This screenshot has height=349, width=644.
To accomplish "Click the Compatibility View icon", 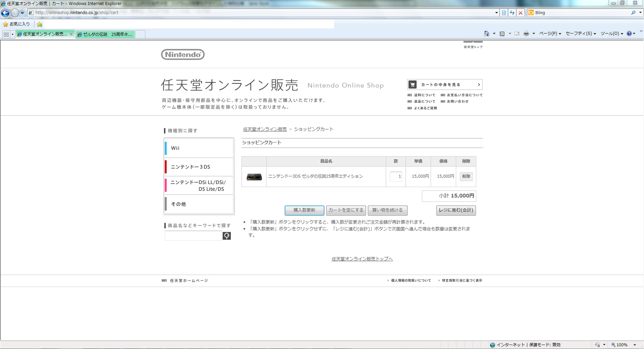I will click(x=504, y=13).
